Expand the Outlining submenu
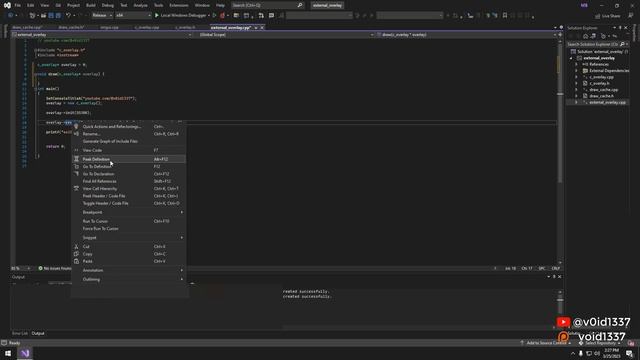The height and width of the screenshot is (360, 640). coord(128,279)
